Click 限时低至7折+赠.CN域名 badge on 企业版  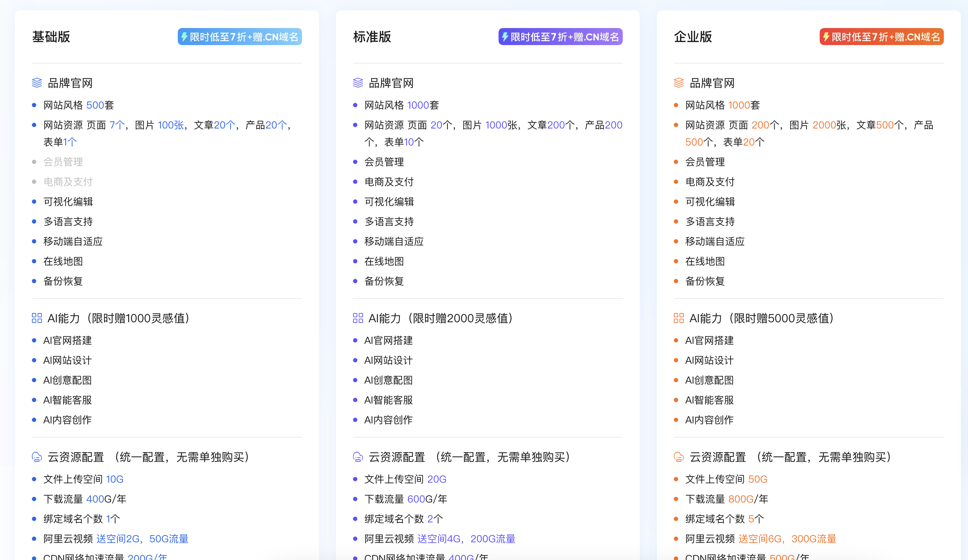click(881, 37)
